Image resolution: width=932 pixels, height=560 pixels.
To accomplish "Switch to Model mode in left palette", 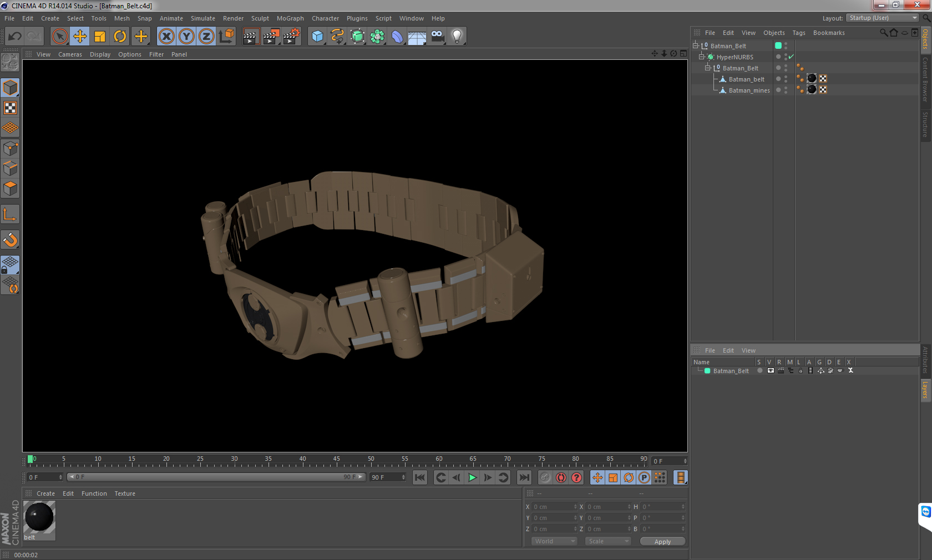I will pos(11,88).
